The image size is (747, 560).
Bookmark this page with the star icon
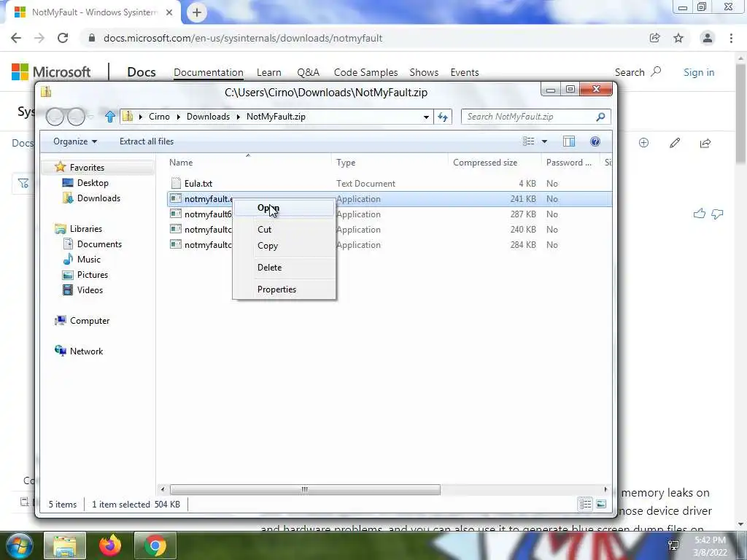[x=678, y=38]
